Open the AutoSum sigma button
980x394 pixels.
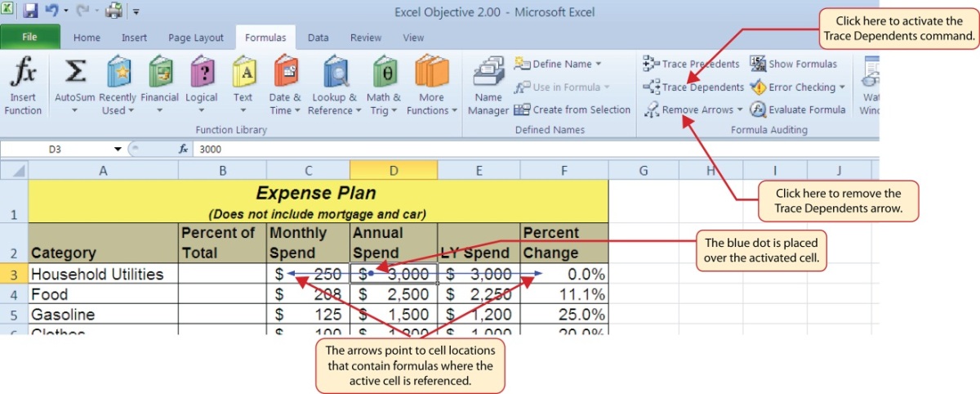(75, 72)
